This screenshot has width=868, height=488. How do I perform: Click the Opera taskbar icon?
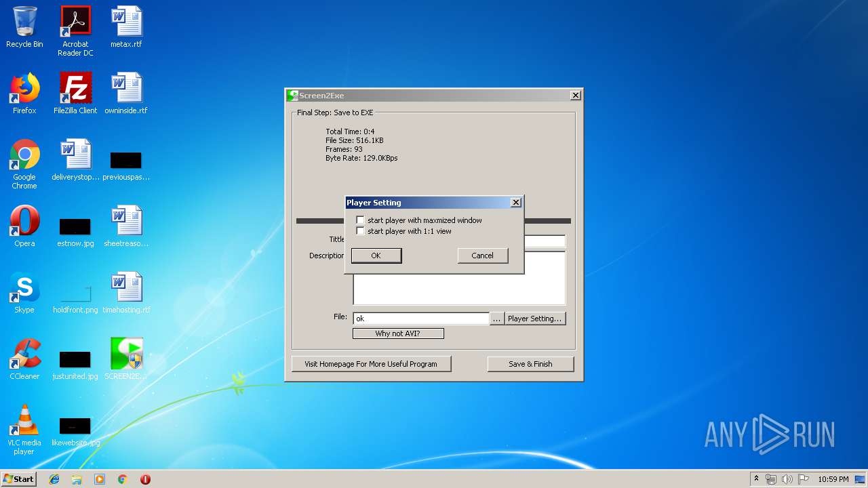[145, 479]
